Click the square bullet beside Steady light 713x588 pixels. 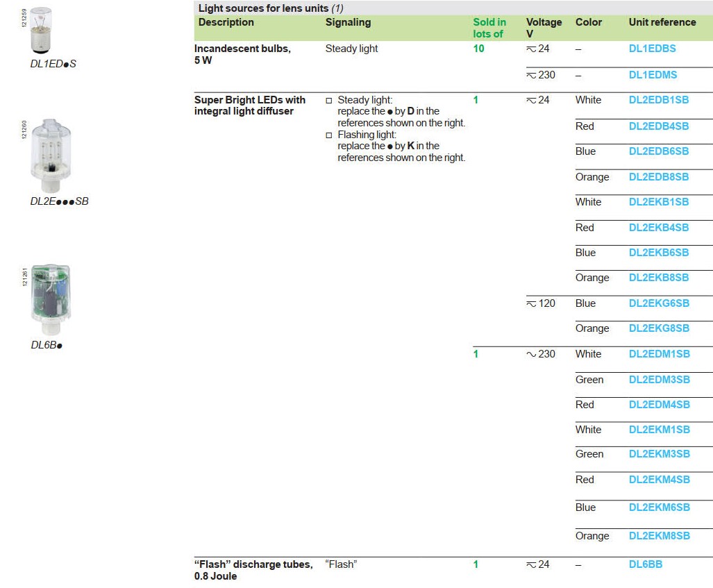click(329, 101)
